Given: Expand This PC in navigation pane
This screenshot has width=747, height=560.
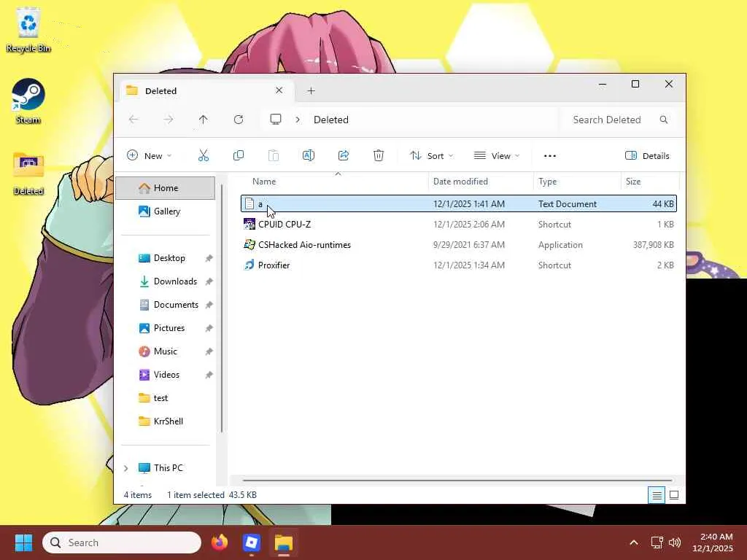Looking at the screenshot, I should 125,468.
